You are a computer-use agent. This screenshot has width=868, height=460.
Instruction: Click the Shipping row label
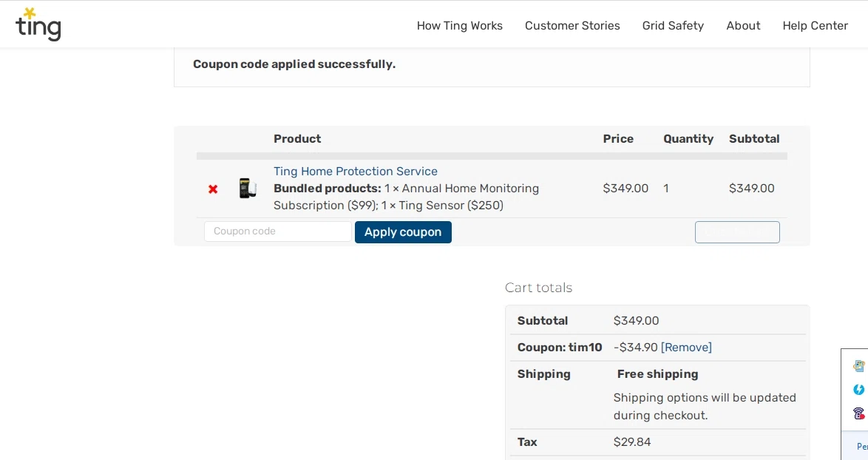coord(543,374)
